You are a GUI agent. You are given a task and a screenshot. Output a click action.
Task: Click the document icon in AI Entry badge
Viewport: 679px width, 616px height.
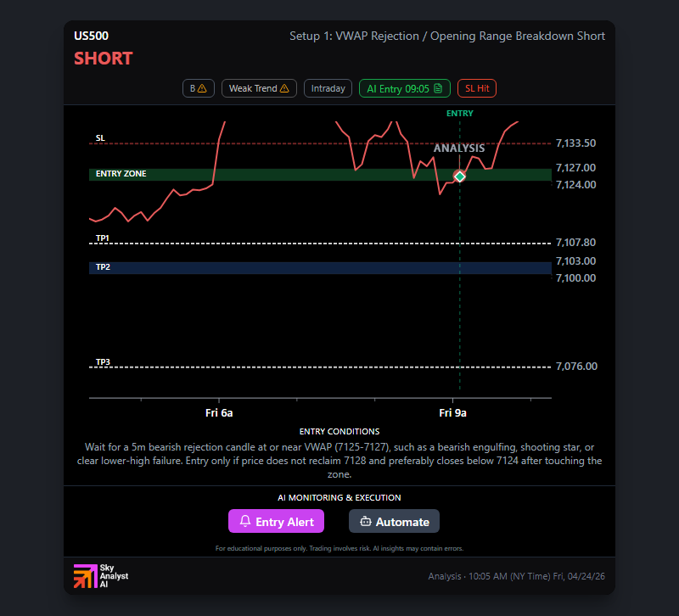click(x=438, y=88)
